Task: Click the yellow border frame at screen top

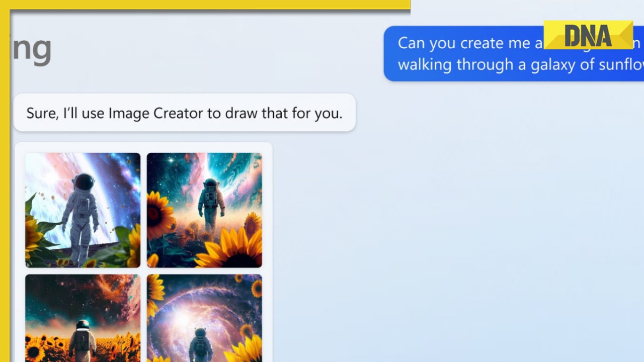Action: point(201,4)
